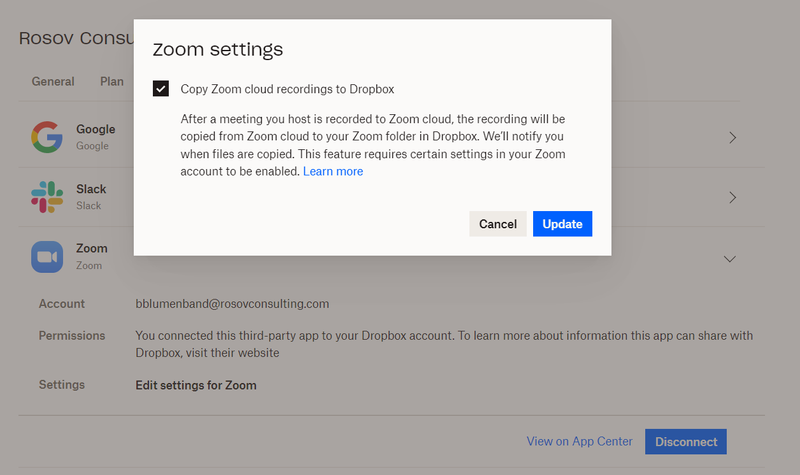
Task: Open the Plan tab
Action: [112, 82]
